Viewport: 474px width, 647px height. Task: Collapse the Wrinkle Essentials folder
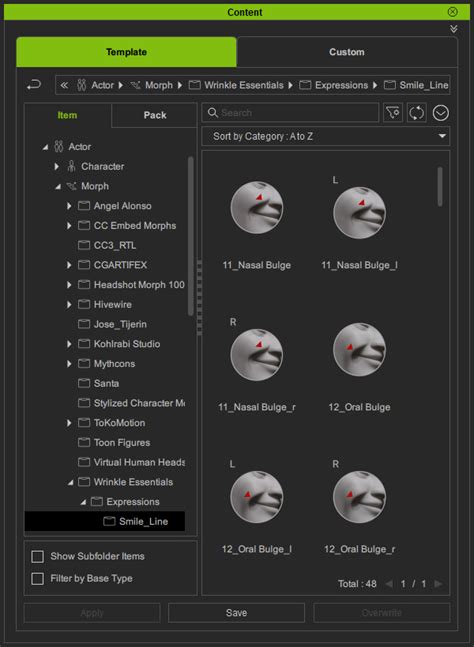(x=71, y=482)
